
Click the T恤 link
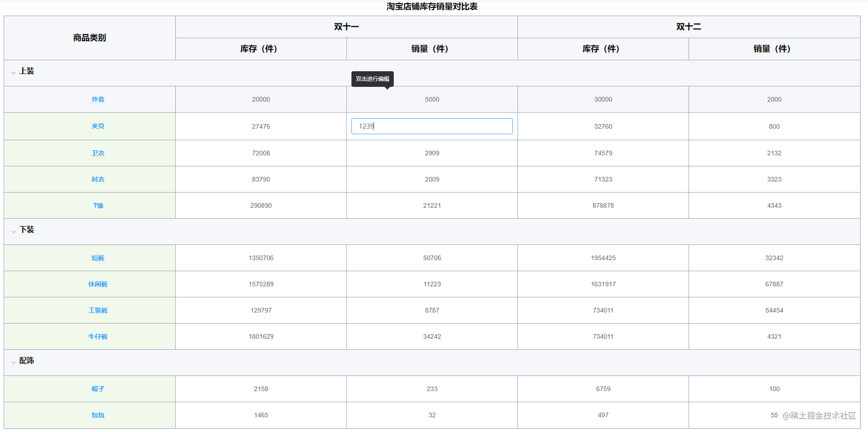[98, 205]
